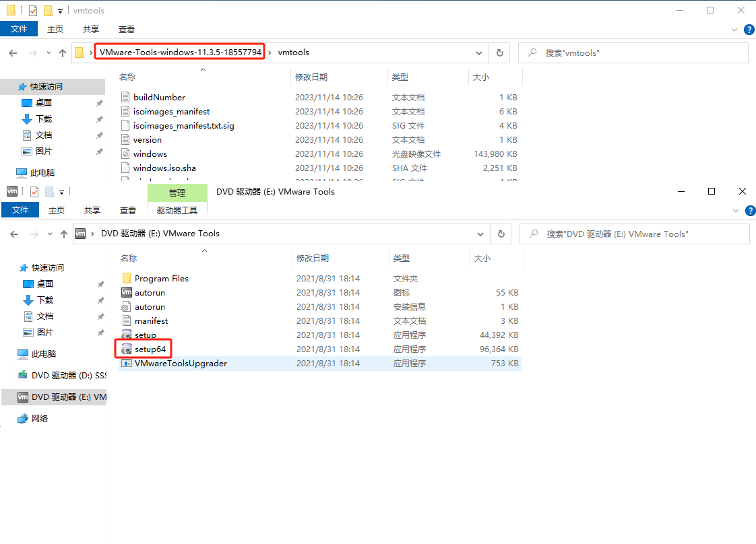Click search box in vmtools window
756x544 pixels.
[x=633, y=53]
